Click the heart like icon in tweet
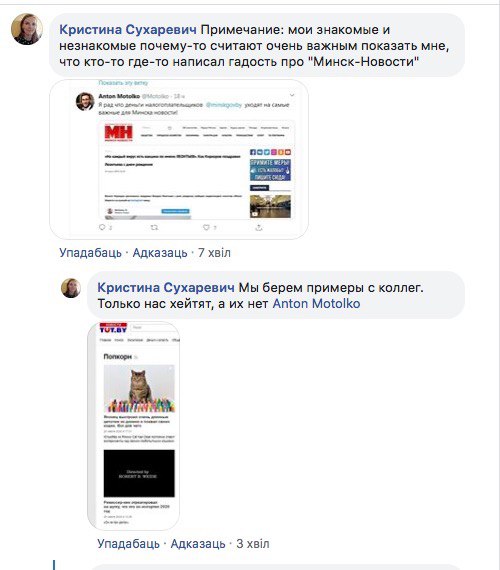 click(206, 227)
